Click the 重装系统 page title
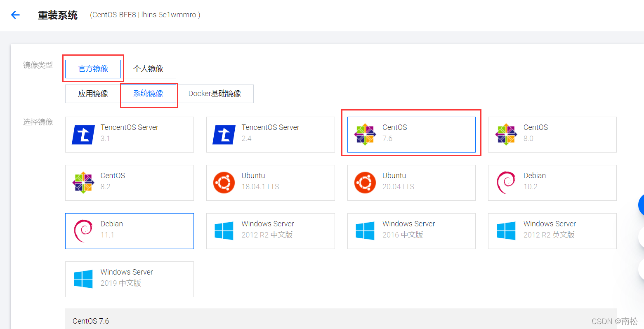Viewport: 644px width, 329px height. (58, 15)
